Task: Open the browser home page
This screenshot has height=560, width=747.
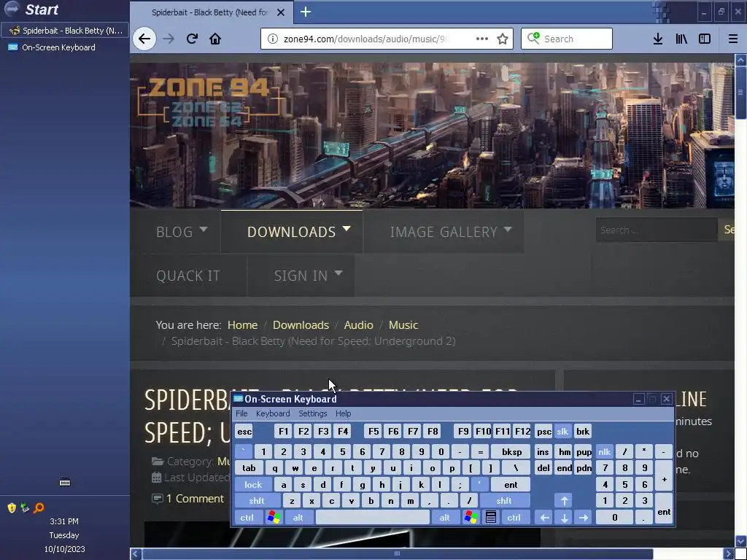Action: click(215, 39)
